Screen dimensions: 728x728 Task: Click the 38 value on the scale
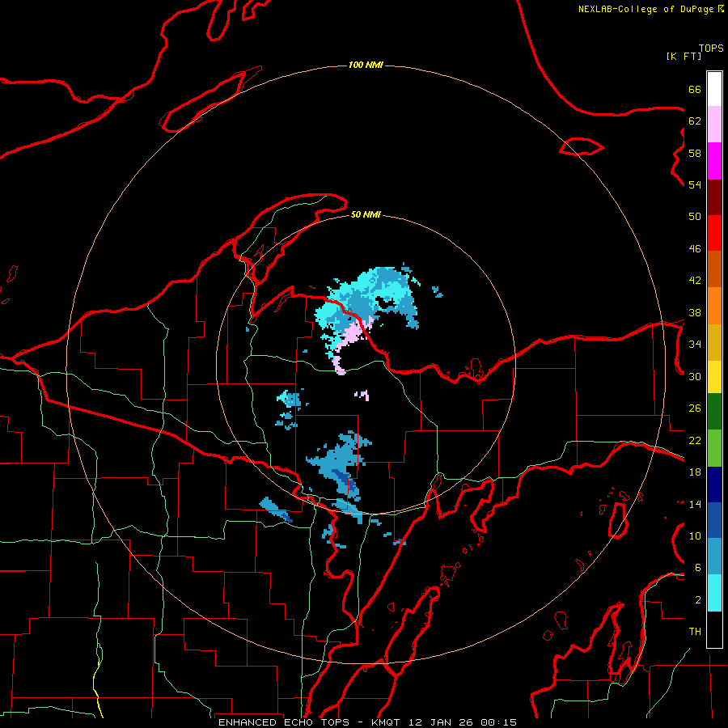click(x=695, y=312)
